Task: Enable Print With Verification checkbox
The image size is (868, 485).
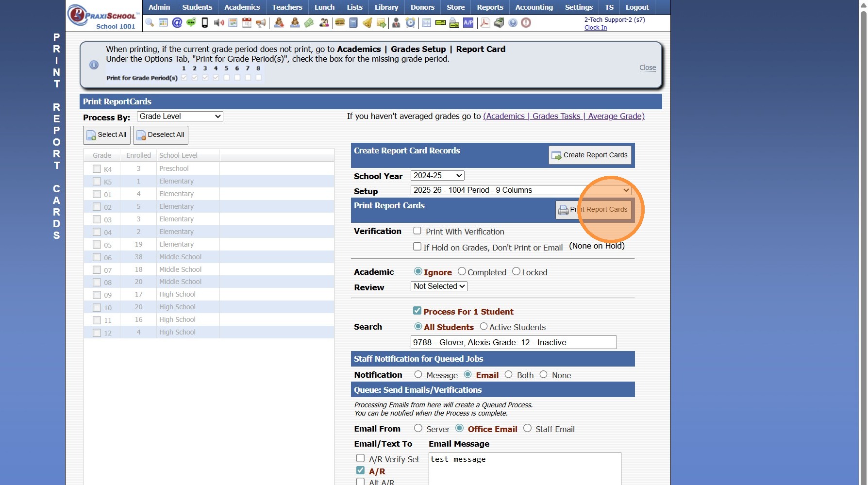Action: pyautogui.click(x=417, y=231)
